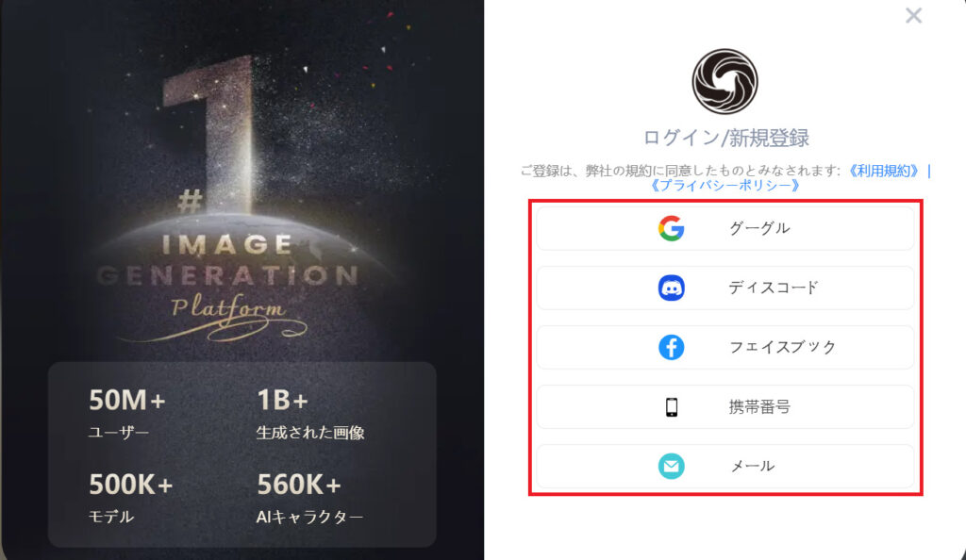Click the round swirl logo at the top
Viewport: 966px width, 560px height.
tap(724, 82)
